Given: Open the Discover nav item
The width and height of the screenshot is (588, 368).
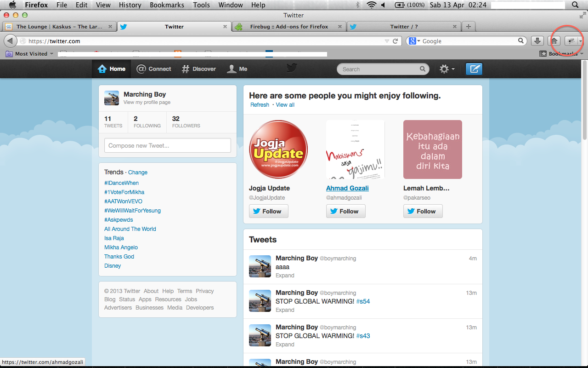Looking at the screenshot, I should coord(199,69).
